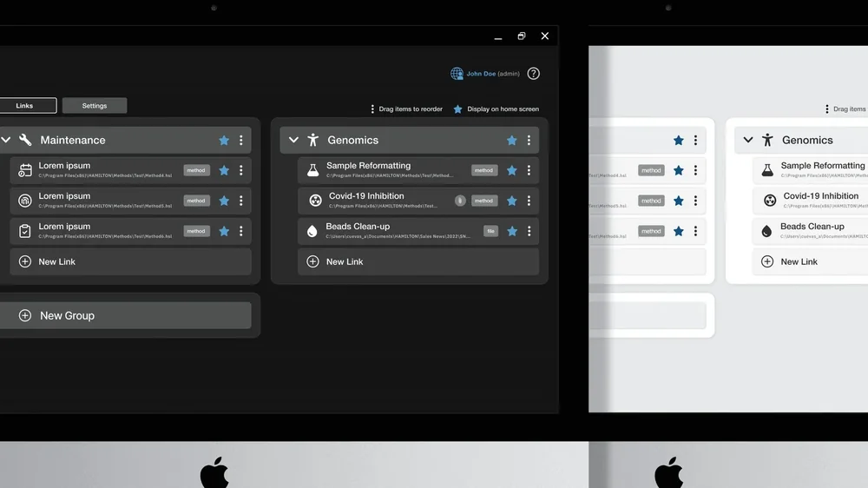Image resolution: width=868 pixels, height=488 pixels.
Task: Click the flask icon for Sample Reformatting
Action: [312, 170]
